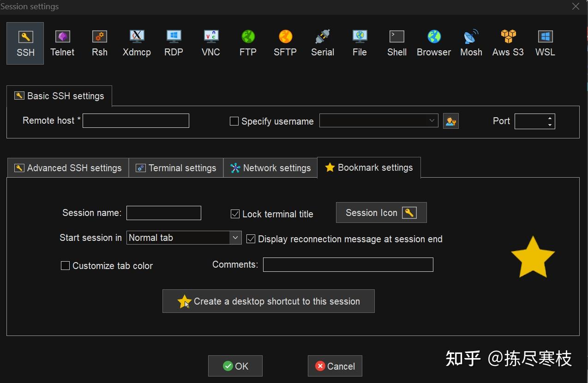Open the RDP session type
Screen dimensions: 588x383
pyautogui.click(x=174, y=43)
